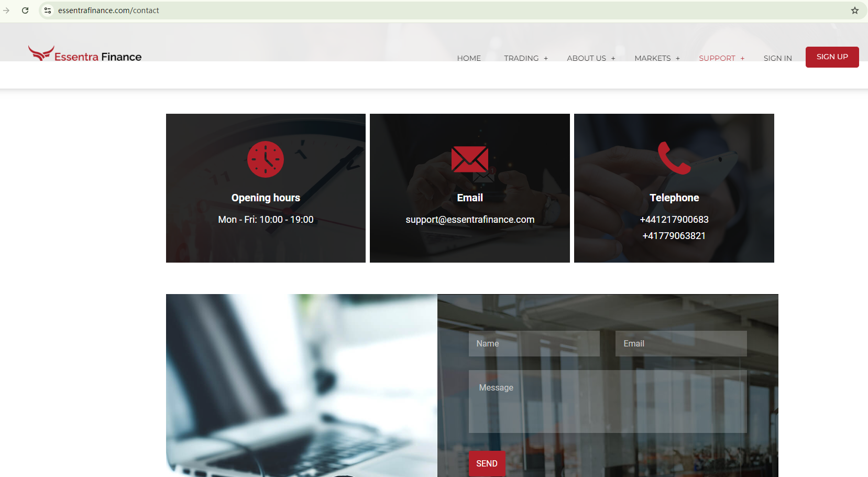Viewport: 868px width, 477px height.
Task: Submit the form with the Send button
Action: pyautogui.click(x=487, y=463)
